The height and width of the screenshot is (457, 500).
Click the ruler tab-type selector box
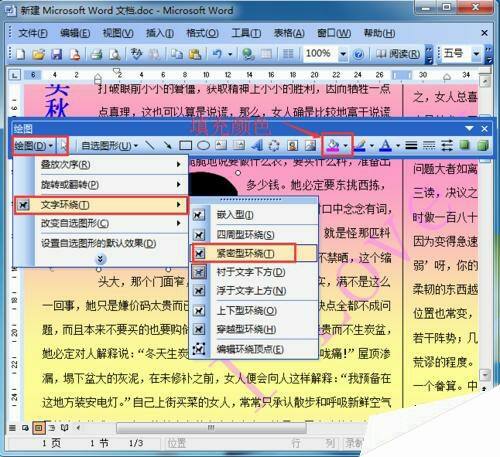[x=14, y=75]
